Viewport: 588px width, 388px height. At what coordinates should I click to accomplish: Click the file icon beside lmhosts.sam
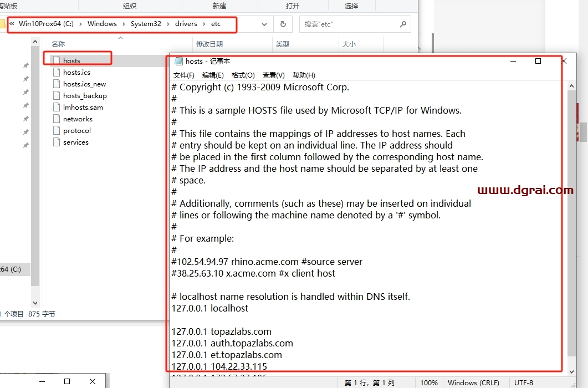(57, 107)
